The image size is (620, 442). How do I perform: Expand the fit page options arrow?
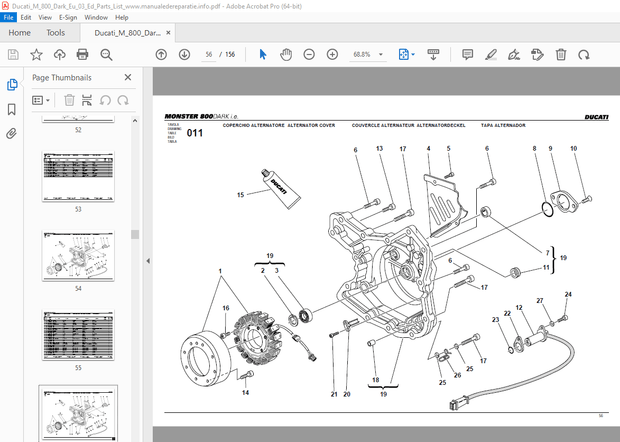(413, 55)
